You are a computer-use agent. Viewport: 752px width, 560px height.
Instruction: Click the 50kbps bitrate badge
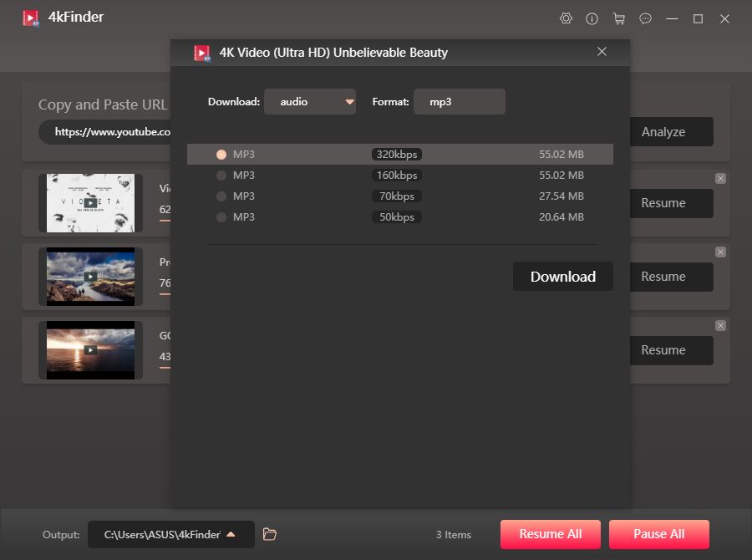pos(397,217)
